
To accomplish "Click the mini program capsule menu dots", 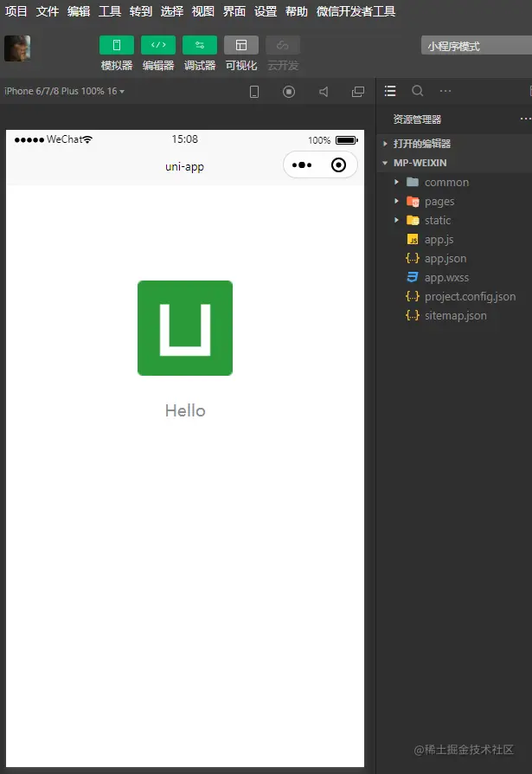I will (x=302, y=164).
